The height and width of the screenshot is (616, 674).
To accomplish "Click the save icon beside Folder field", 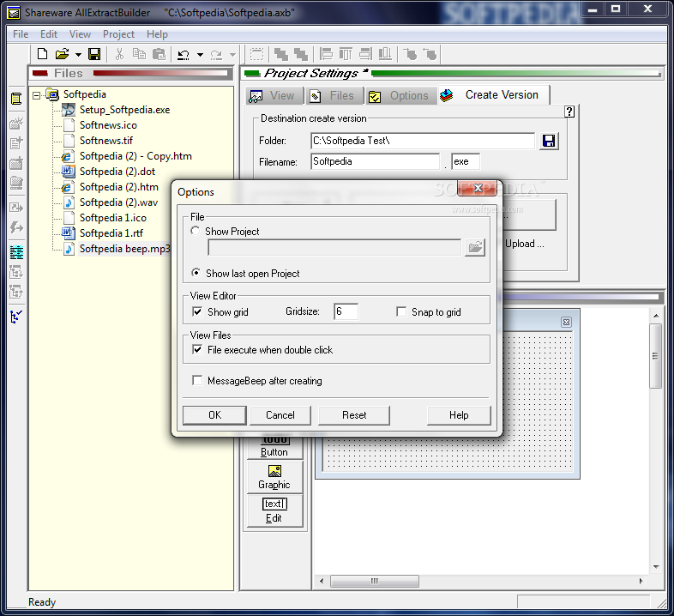I will point(549,141).
